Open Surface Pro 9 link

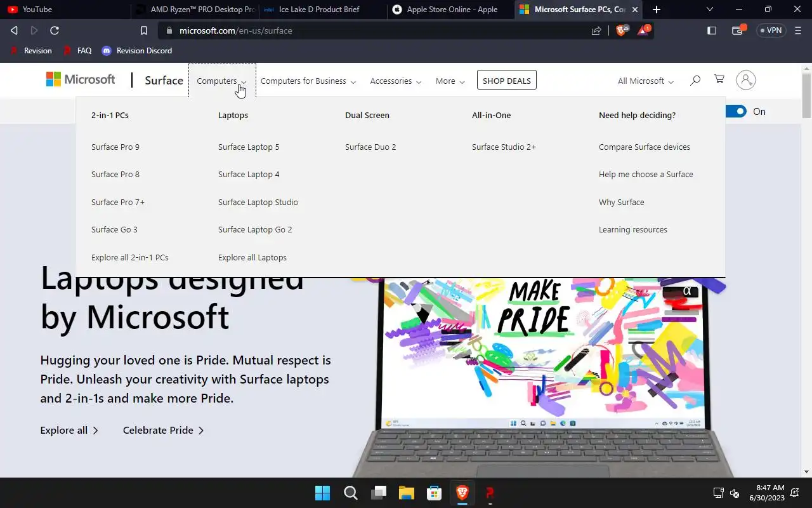click(x=115, y=147)
